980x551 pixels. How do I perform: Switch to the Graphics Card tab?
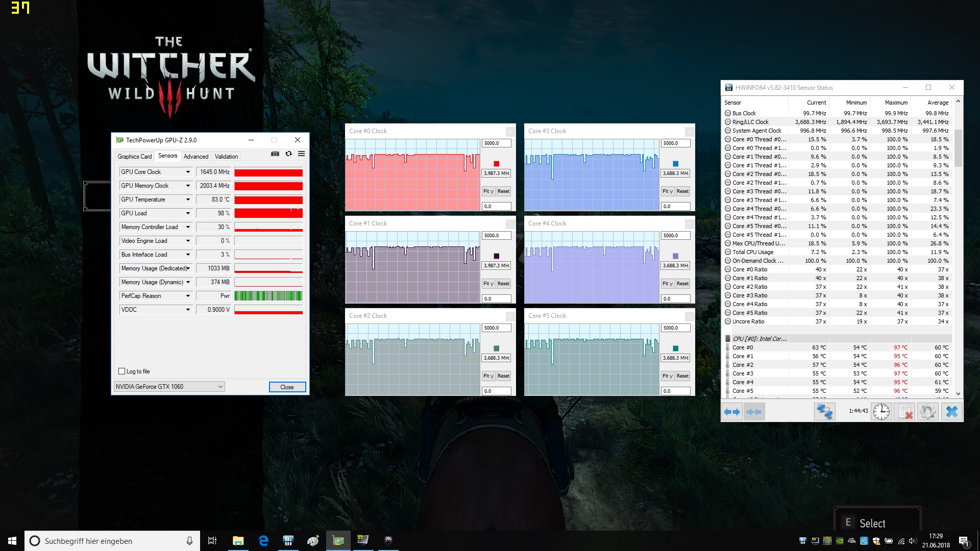pyautogui.click(x=134, y=157)
